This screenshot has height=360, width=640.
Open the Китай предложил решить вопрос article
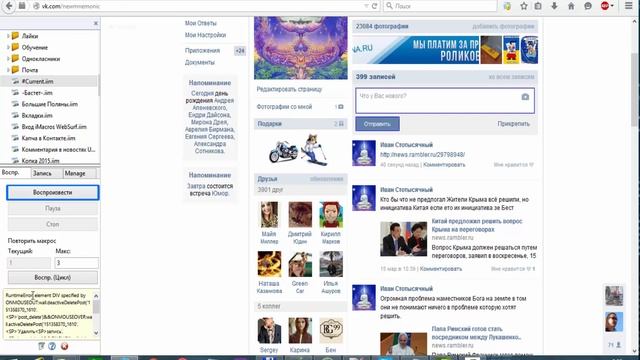click(477, 225)
